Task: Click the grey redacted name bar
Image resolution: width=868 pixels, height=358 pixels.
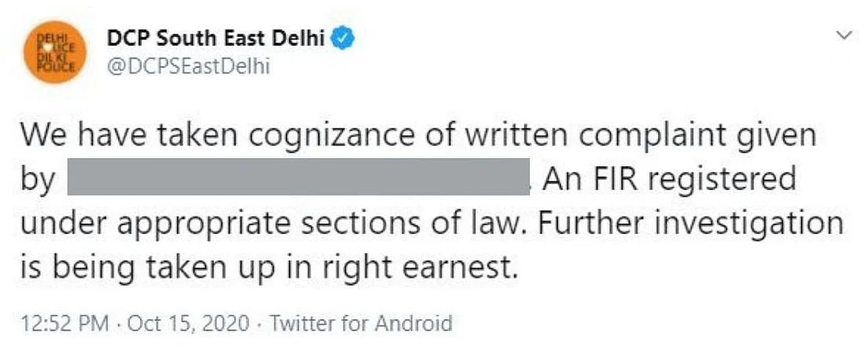Action: click(x=299, y=176)
